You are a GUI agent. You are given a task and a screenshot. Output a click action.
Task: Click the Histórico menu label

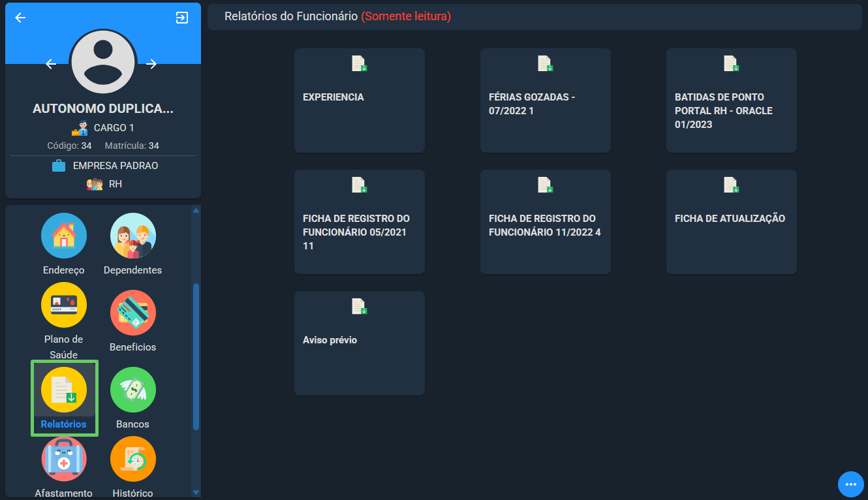132,493
